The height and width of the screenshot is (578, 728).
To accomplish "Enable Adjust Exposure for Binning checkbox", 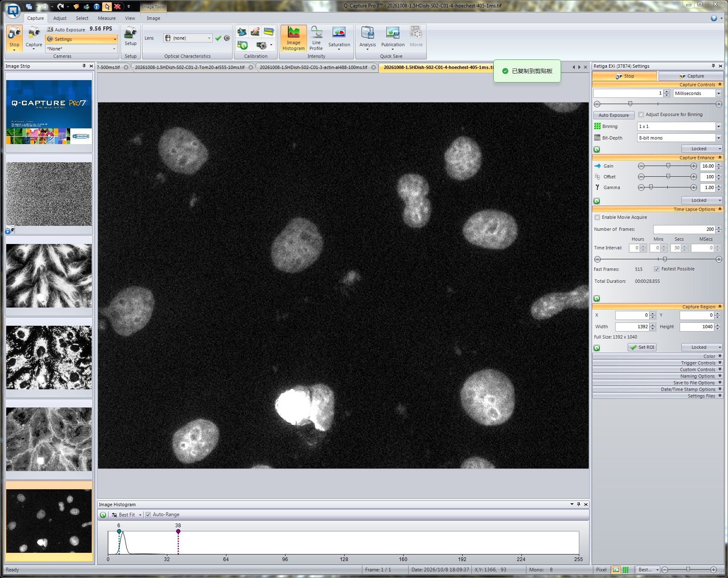I will pyautogui.click(x=641, y=115).
